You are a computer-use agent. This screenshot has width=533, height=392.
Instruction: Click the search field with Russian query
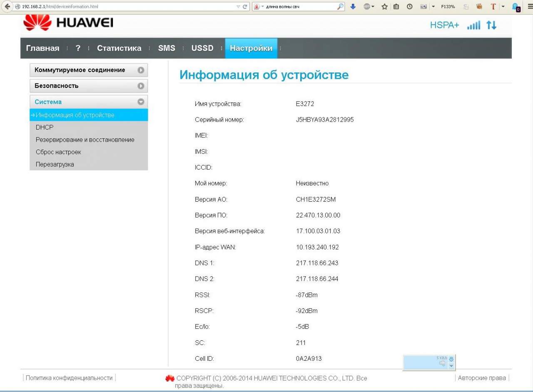click(x=299, y=7)
